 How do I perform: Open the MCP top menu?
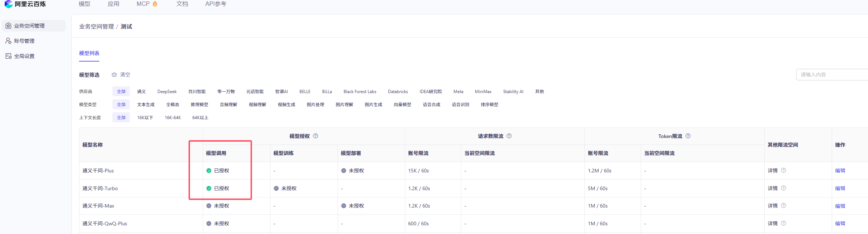[x=143, y=4]
